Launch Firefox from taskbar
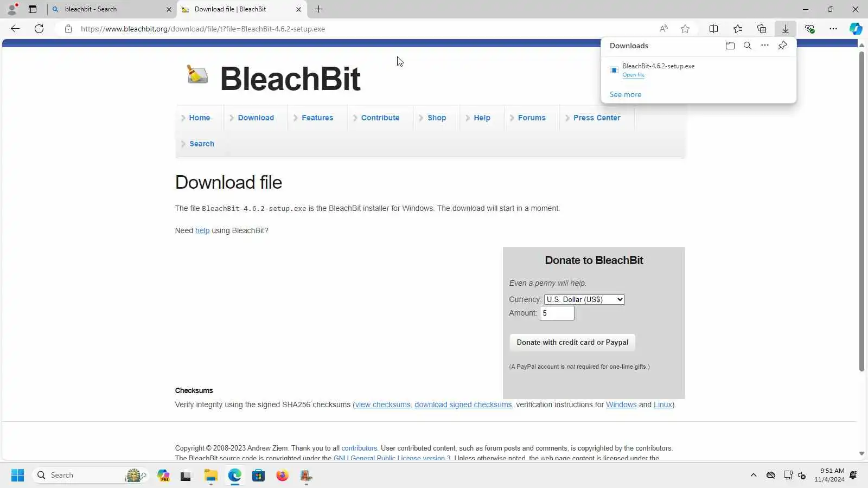The image size is (868, 488). [282, 476]
